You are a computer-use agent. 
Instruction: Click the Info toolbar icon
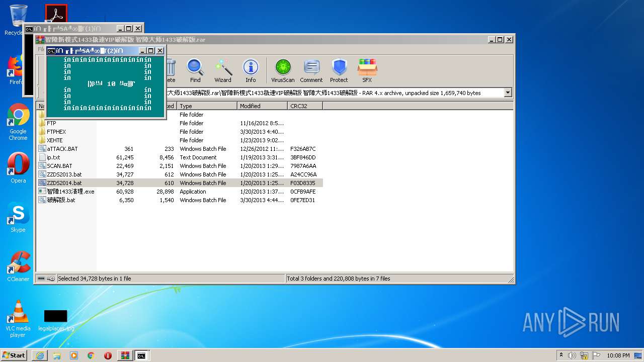251,70
